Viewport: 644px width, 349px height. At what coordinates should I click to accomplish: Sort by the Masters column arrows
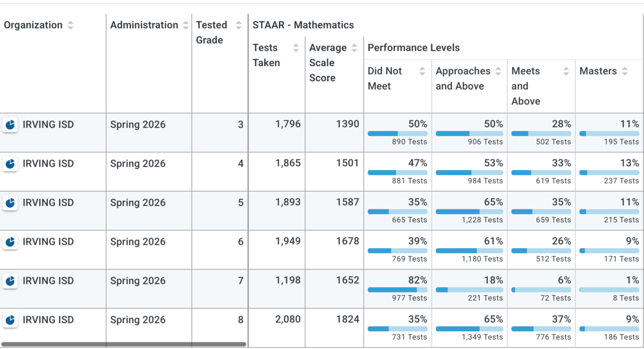tap(625, 71)
